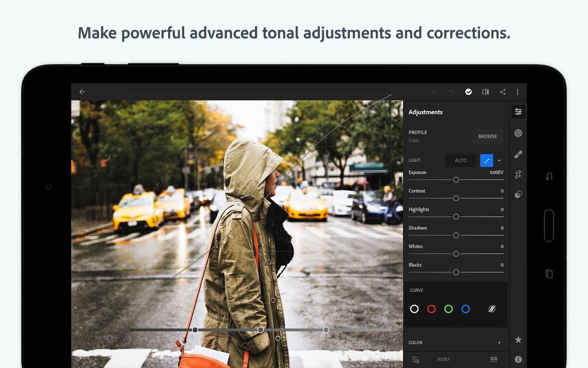
Task: Select the blue curve channel
Action: click(466, 309)
